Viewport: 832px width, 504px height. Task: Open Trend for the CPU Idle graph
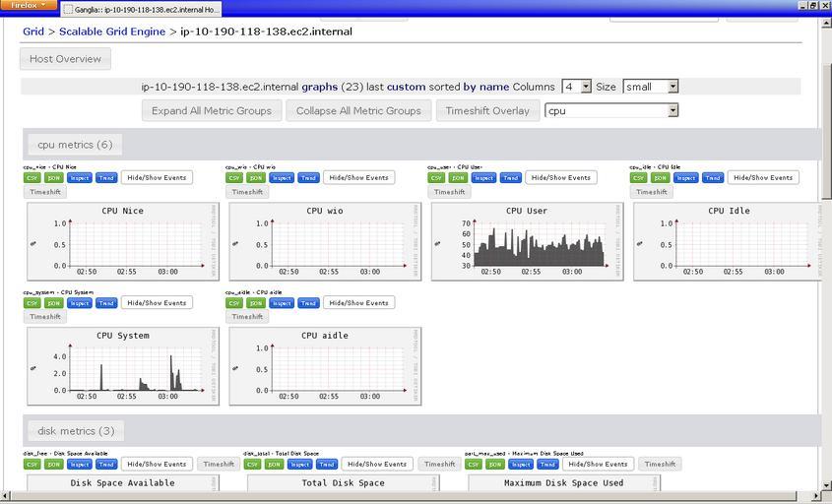[712, 178]
